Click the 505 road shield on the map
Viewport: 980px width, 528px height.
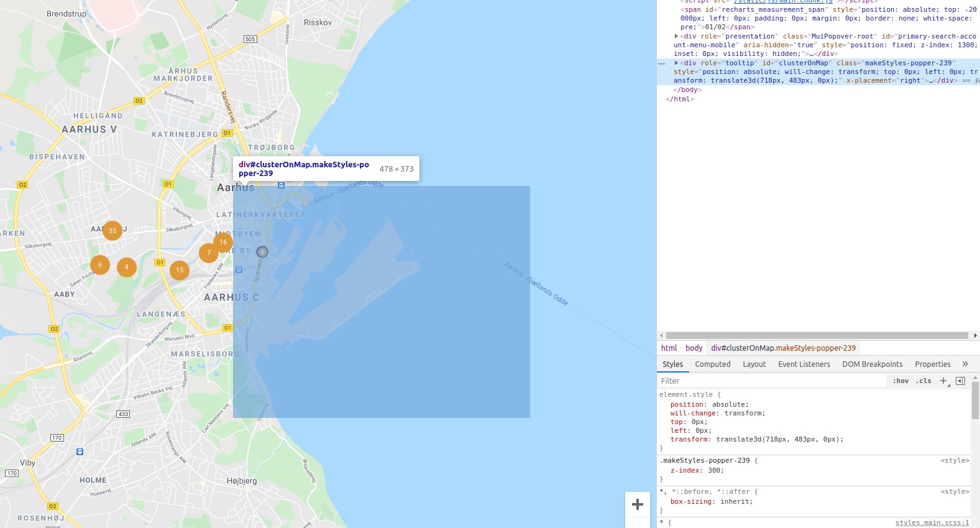tap(250, 39)
